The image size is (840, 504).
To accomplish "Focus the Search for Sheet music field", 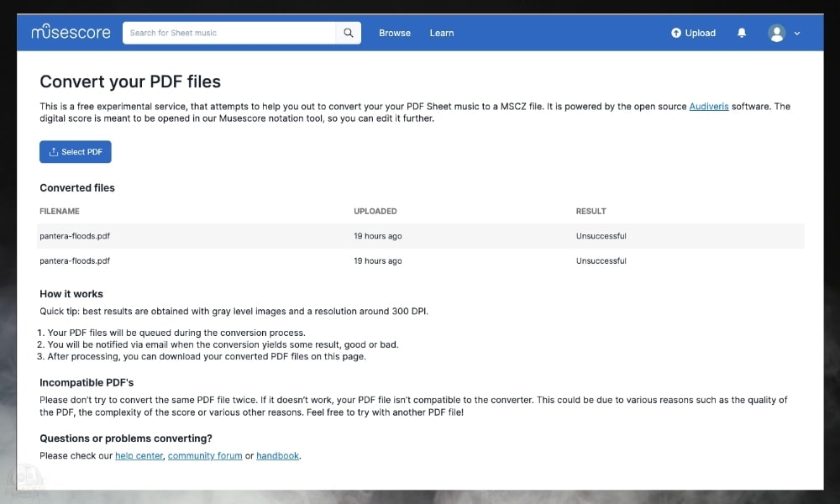I will coord(229,33).
